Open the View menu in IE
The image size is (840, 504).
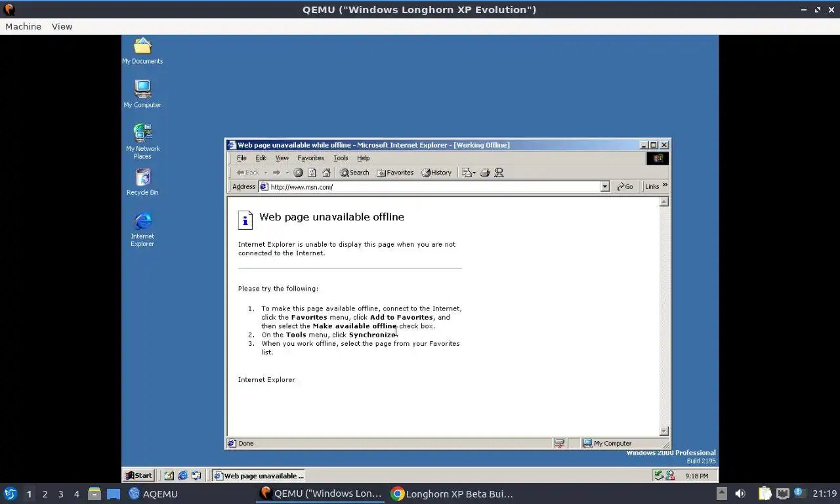[x=282, y=158]
